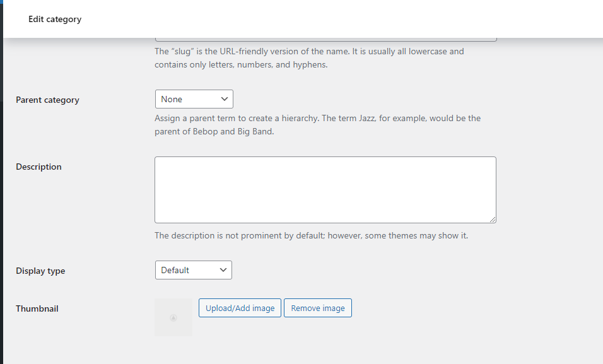The width and height of the screenshot is (603, 364).
Task: Click the Parent category field label
Action: click(48, 100)
